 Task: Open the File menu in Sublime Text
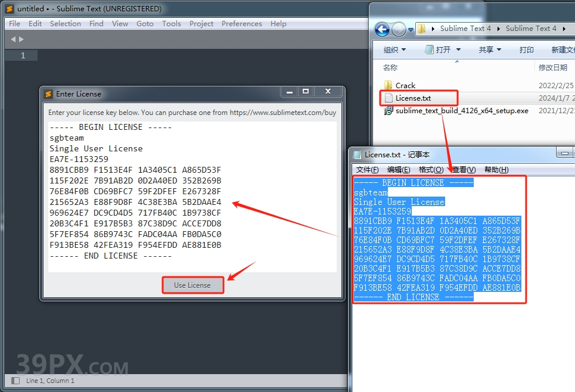tap(14, 23)
